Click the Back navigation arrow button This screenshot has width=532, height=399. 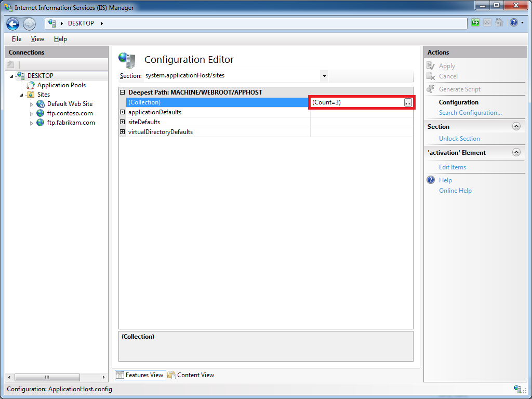point(13,24)
